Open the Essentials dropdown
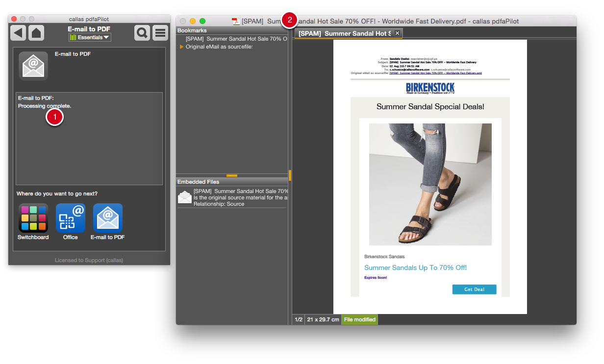604x364 pixels. point(90,37)
